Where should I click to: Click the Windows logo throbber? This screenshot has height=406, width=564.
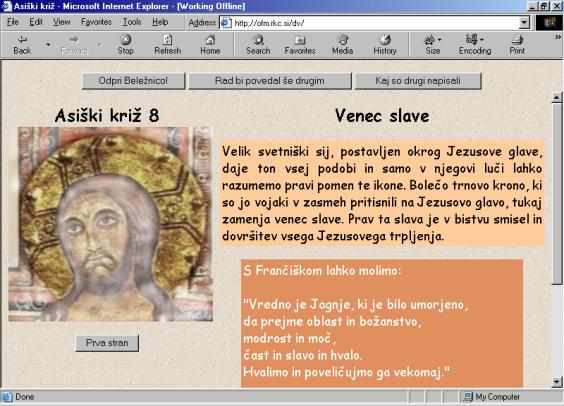click(549, 23)
